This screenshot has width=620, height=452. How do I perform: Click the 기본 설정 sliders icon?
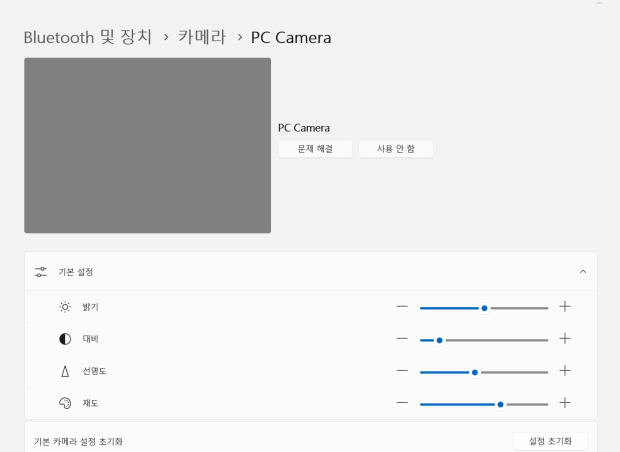pos(41,272)
